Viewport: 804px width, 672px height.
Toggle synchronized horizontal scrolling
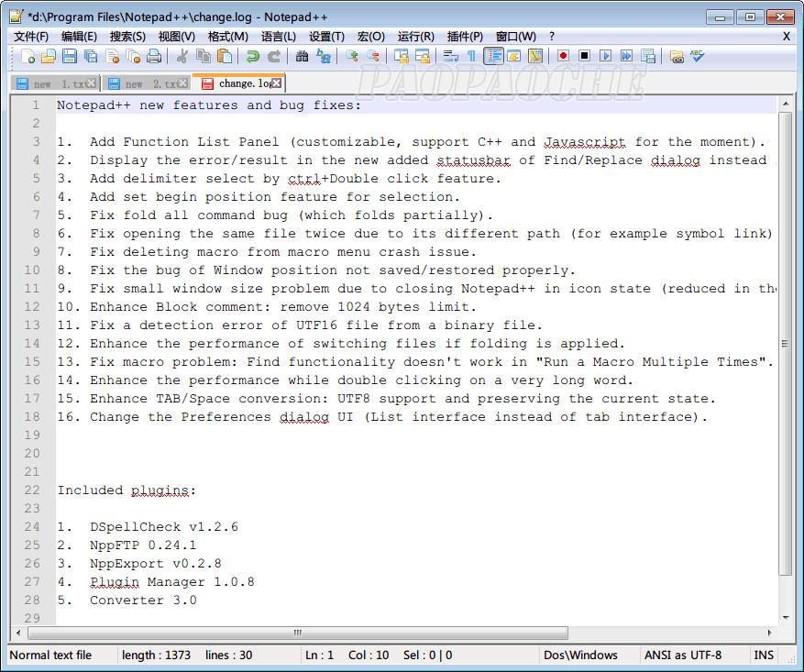(422, 56)
